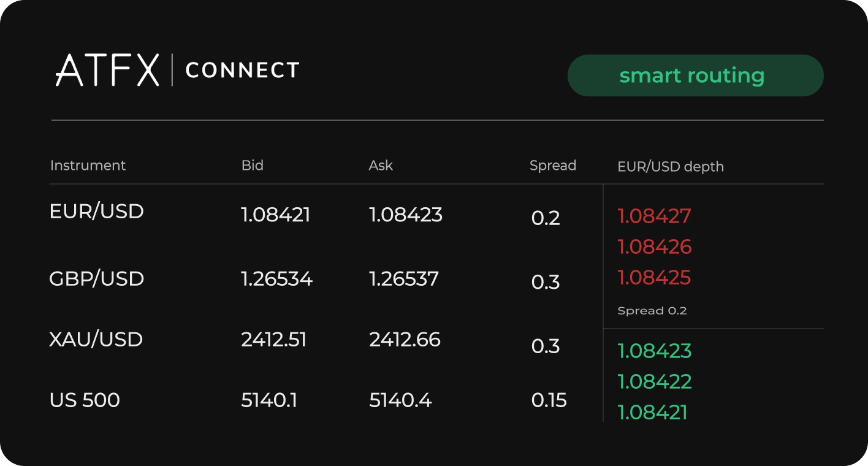Click the Spread column header
868x466 pixels.
[553, 166]
